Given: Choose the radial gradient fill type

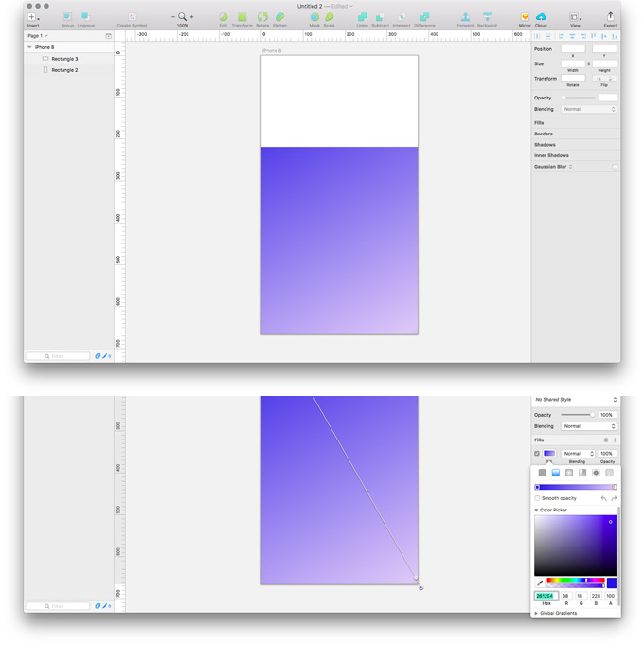Looking at the screenshot, I should pos(569,473).
